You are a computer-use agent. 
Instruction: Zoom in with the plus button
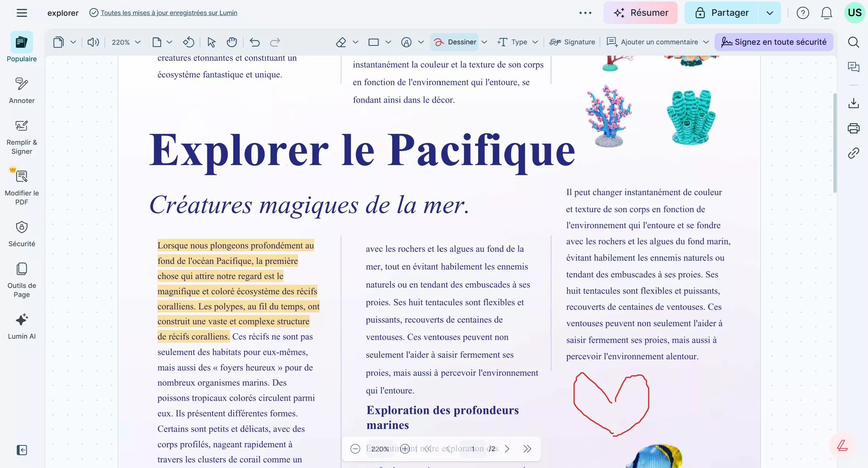[405, 449]
